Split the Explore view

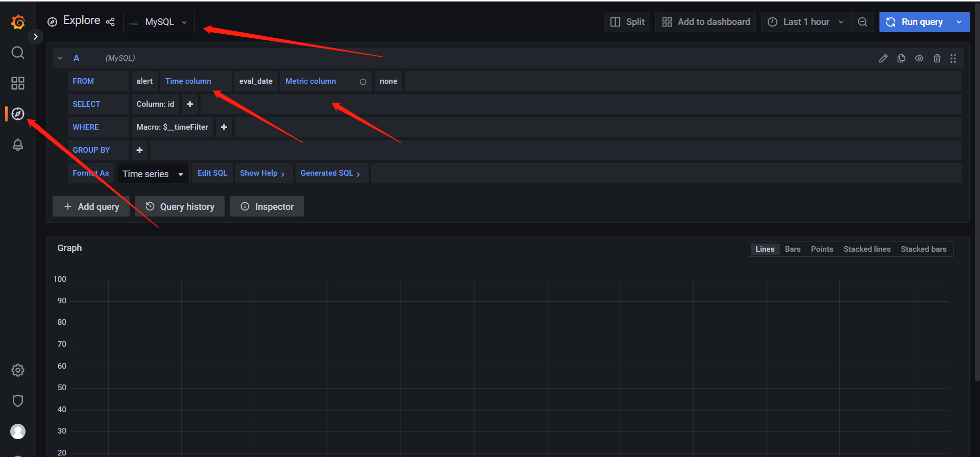627,22
